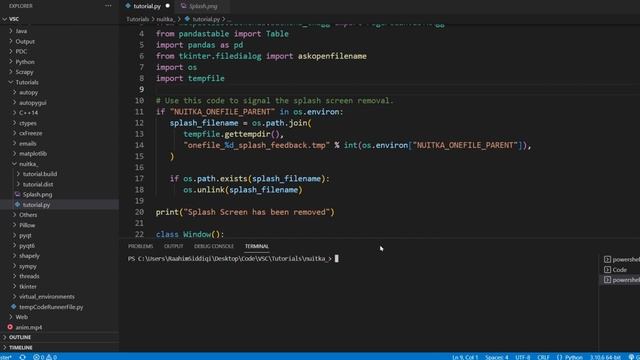Switch to the tutorial.py editor tab
The width and height of the screenshot is (640, 360).
[x=147, y=6]
